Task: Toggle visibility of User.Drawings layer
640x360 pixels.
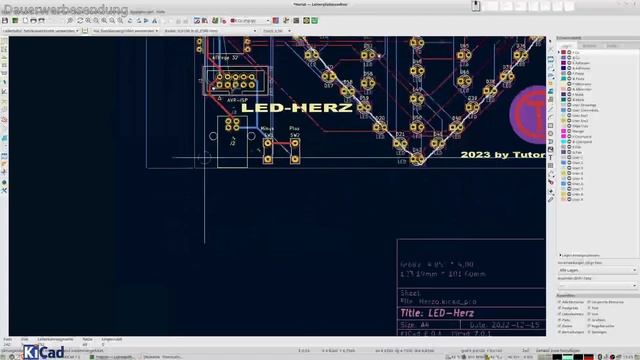Action: pyautogui.click(x=569, y=105)
